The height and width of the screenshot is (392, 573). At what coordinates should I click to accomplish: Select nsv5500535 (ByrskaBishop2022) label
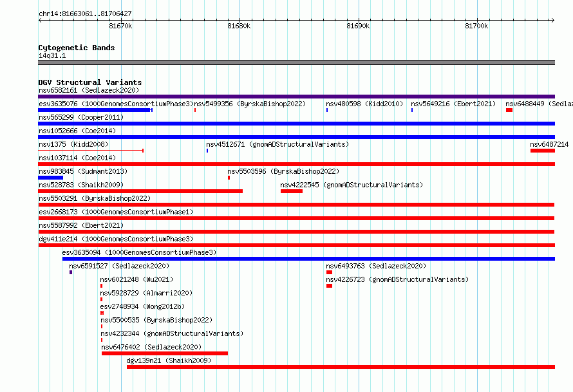[156, 320]
